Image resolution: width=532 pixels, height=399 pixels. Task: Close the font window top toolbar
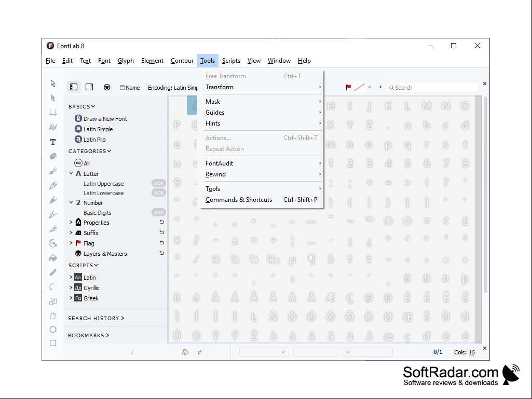(x=484, y=84)
